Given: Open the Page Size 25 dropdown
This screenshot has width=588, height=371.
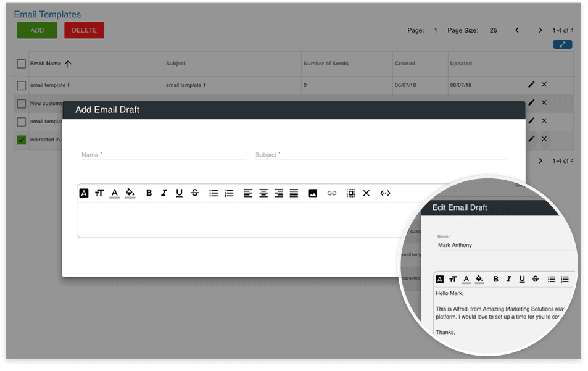Looking at the screenshot, I should 493,30.
